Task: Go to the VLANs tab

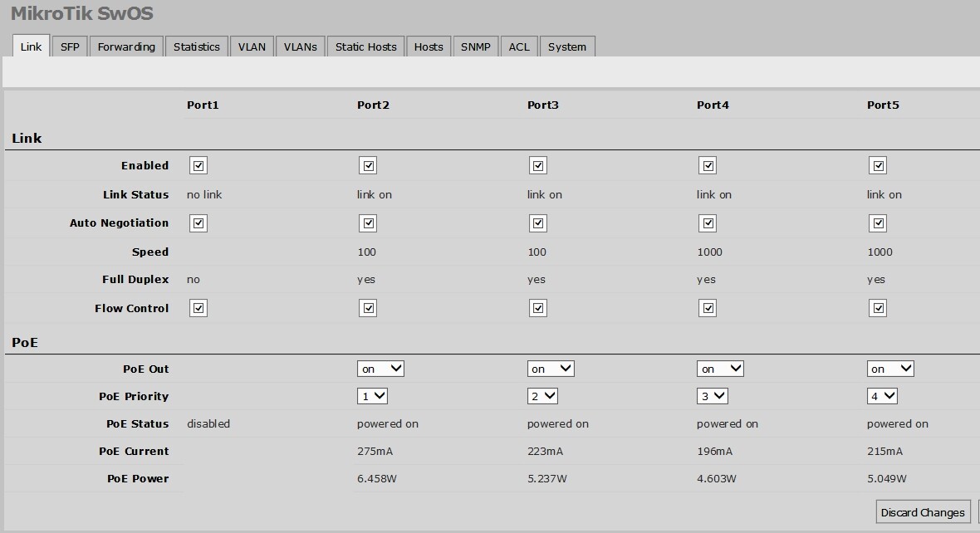Action: pos(300,47)
